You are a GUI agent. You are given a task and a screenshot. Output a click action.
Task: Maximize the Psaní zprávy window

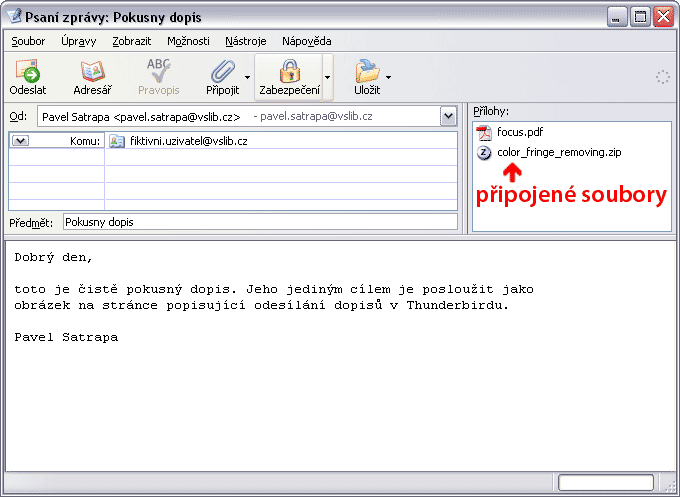640,17
